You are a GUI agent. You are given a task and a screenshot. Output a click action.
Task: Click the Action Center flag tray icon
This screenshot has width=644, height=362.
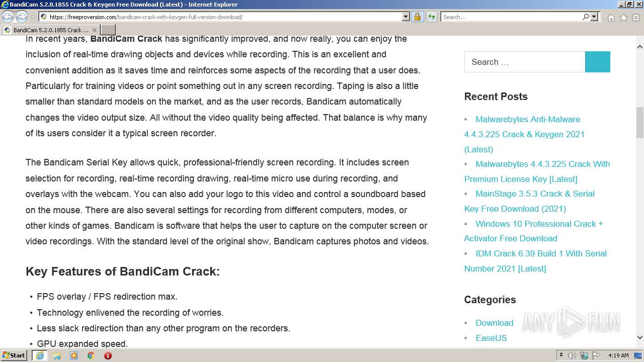coord(597,355)
